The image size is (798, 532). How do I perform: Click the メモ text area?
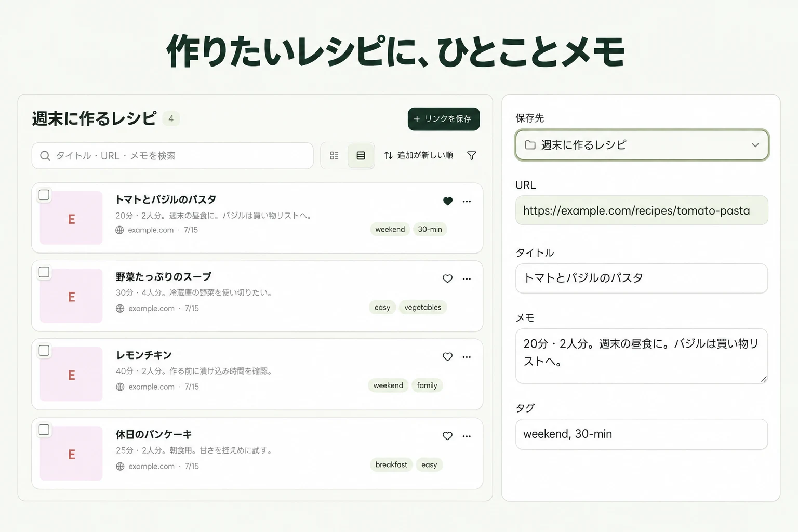(x=642, y=356)
